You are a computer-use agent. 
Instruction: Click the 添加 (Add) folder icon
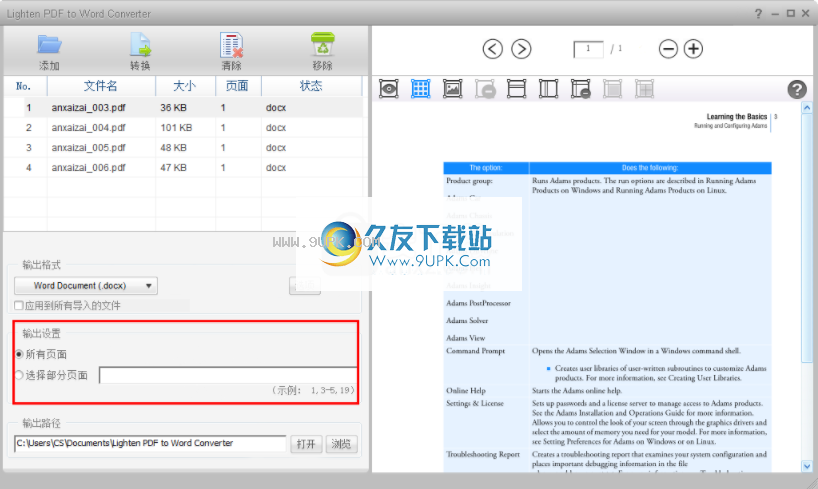click(50, 45)
